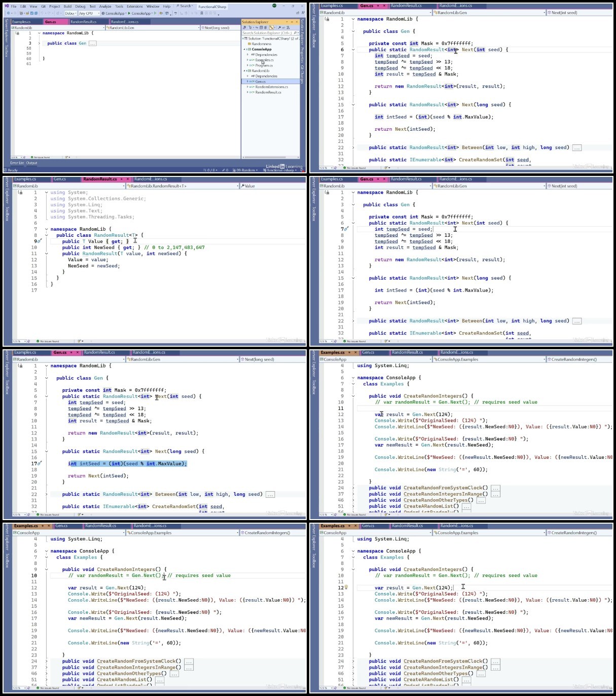Click the lightbulb quick actions icon
616x696 pixels.
point(346,587)
